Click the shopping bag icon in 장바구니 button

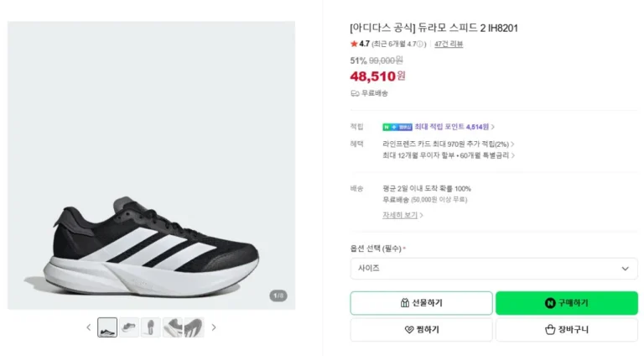pos(550,329)
